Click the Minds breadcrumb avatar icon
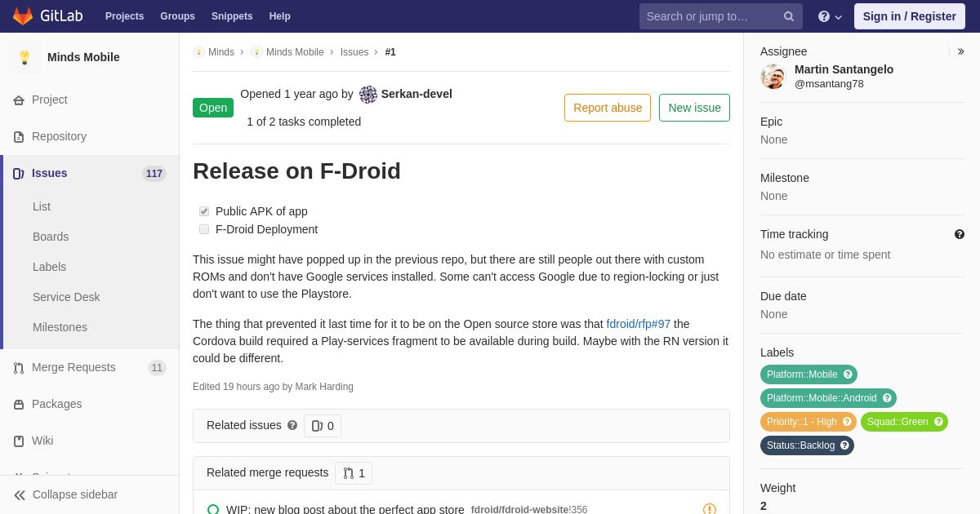The height and width of the screenshot is (514, 980). point(198,52)
